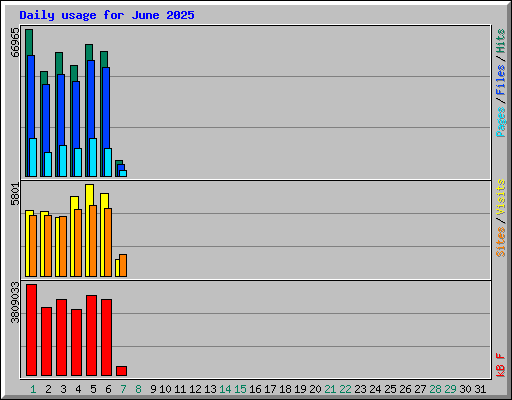Click the green hits bar for day 2
512x400 pixels.
[x=44, y=77]
